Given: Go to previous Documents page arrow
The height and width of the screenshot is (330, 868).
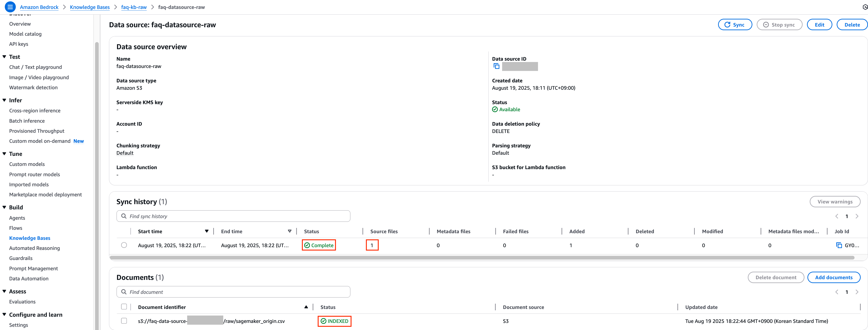Looking at the screenshot, I should [x=837, y=292].
